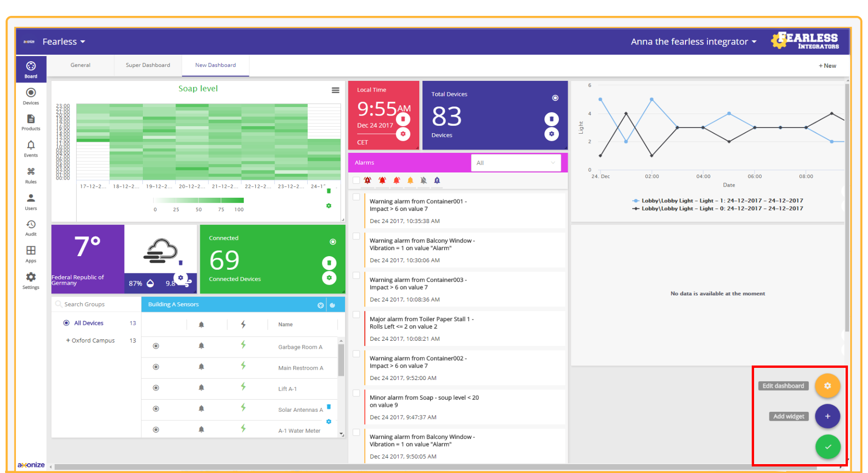Click the Add widget label
This screenshot has height=473, width=868.
[x=789, y=416]
